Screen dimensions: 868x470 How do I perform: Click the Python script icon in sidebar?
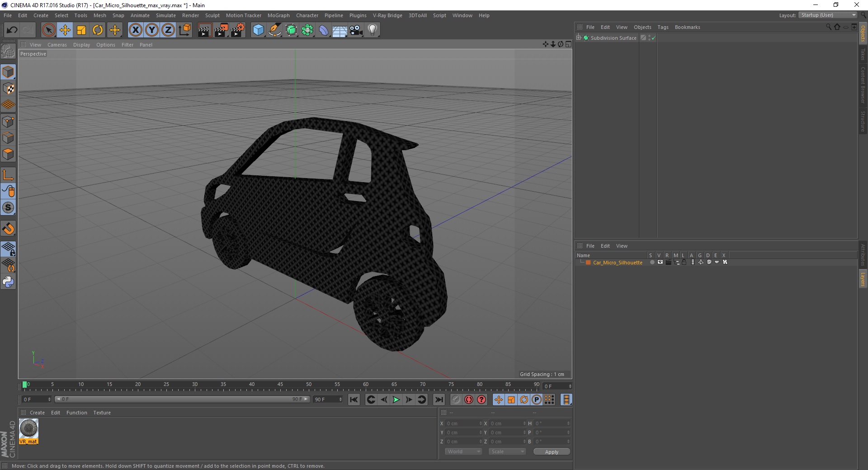tap(8, 282)
